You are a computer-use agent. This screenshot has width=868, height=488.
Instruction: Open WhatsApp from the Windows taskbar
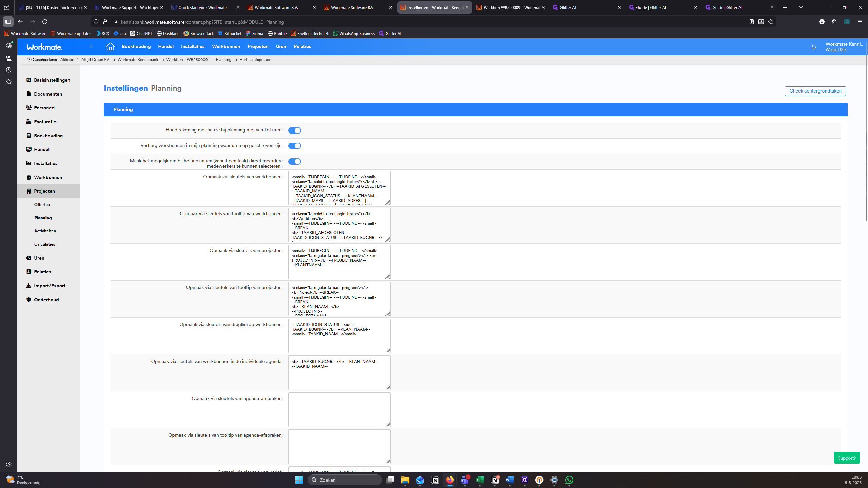(x=569, y=480)
